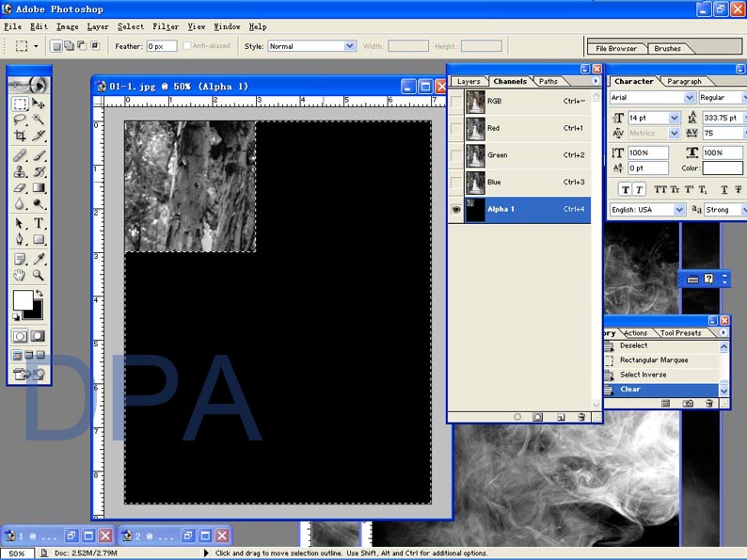The width and height of the screenshot is (747, 560).
Task: Select the Magic Wand tool
Action: pyautogui.click(x=39, y=120)
